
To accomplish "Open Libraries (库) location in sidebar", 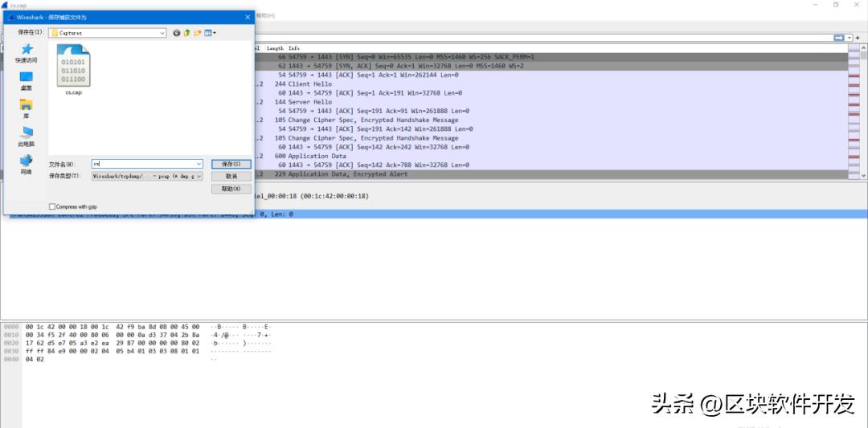I will click(26, 109).
